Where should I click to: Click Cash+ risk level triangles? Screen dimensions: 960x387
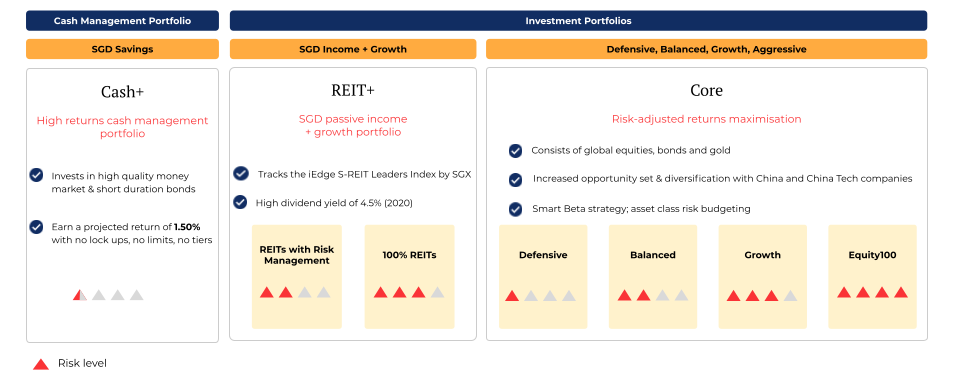point(108,295)
